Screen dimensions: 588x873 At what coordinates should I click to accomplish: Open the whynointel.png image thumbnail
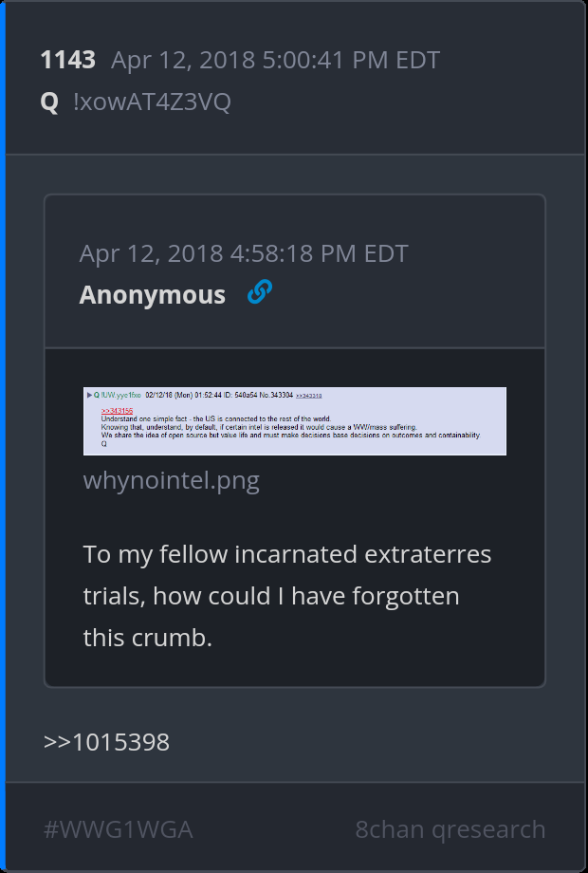point(295,421)
